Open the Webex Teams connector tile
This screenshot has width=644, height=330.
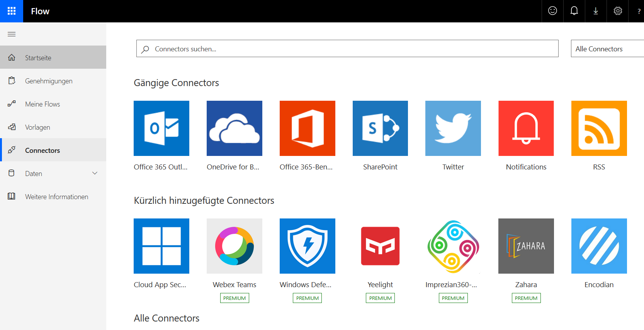(234, 246)
